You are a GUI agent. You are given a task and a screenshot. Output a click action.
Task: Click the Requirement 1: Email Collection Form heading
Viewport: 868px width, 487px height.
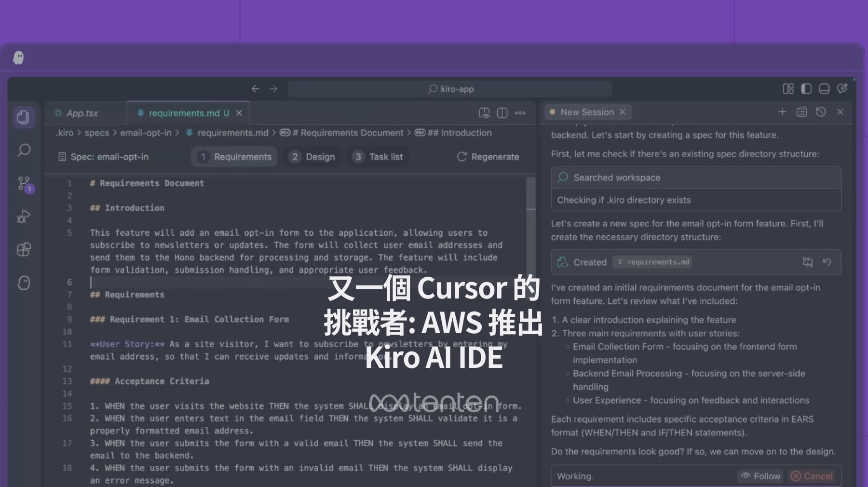pos(190,319)
